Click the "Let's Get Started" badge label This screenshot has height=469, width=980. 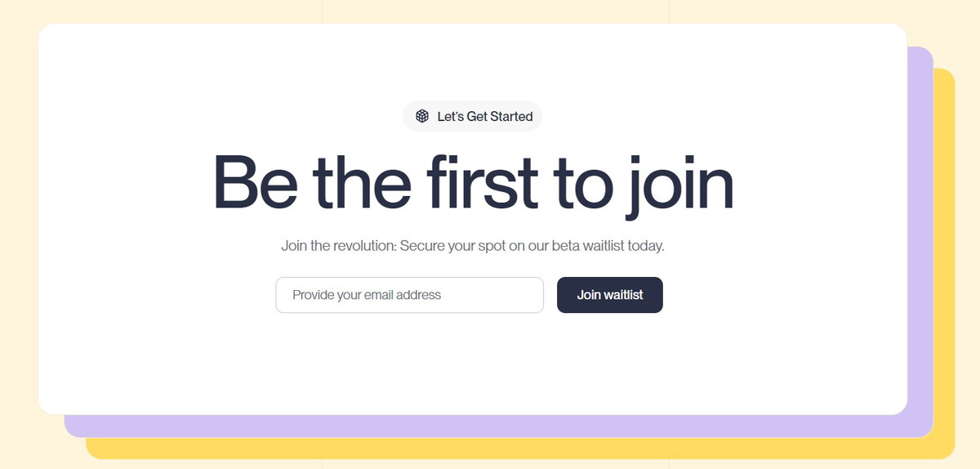[485, 116]
